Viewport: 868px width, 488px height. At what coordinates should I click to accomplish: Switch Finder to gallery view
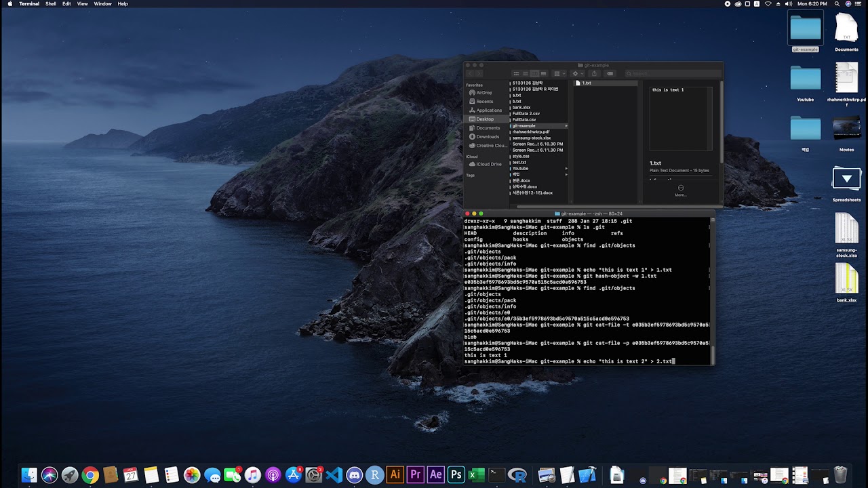coord(543,74)
